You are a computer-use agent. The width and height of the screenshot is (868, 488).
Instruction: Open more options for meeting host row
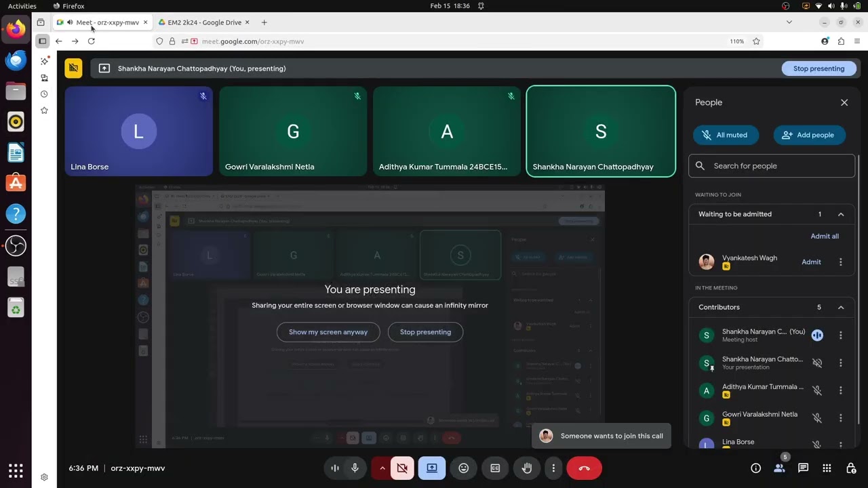tap(841, 335)
